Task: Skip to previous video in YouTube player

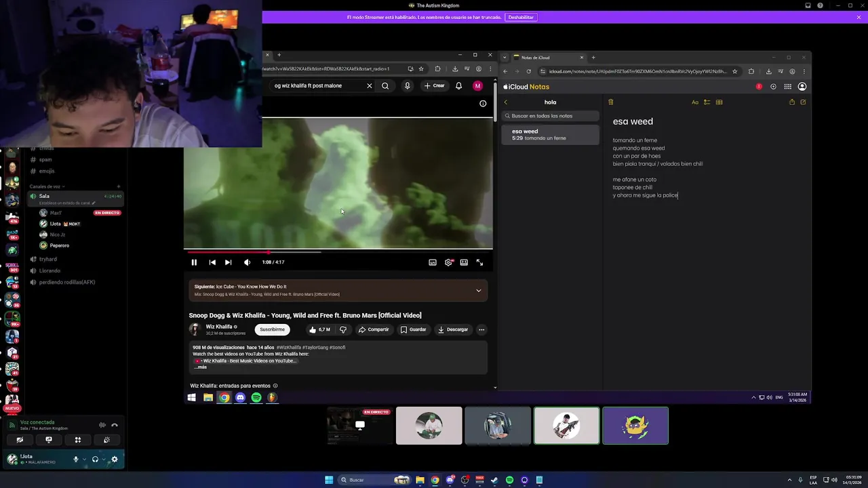Action: pos(212,262)
